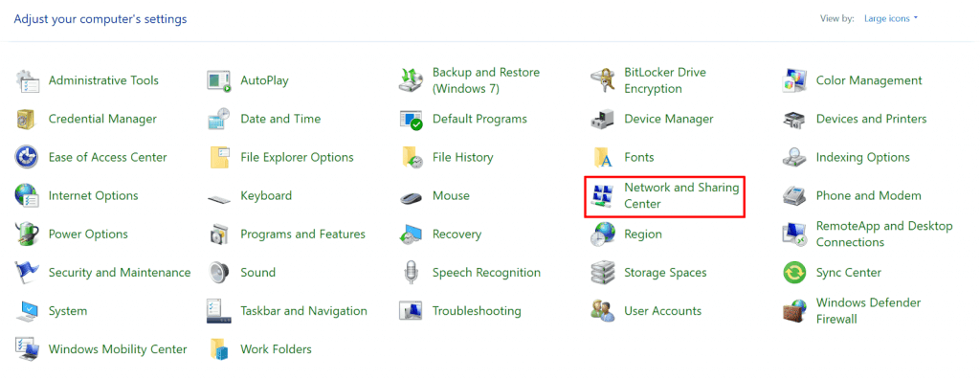
Task: Open the Internet Options text link
Action: pyautogui.click(x=94, y=196)
